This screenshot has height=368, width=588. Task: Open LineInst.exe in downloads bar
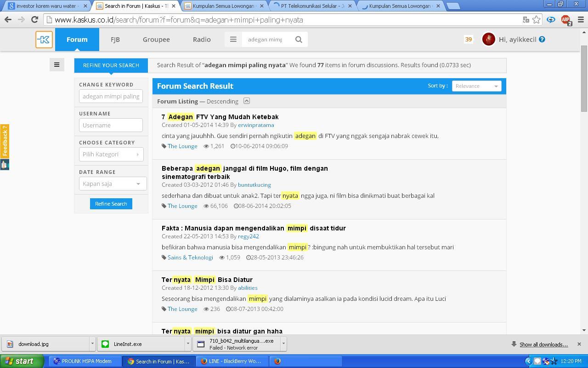pyautogui.click(x=141, y=344)
